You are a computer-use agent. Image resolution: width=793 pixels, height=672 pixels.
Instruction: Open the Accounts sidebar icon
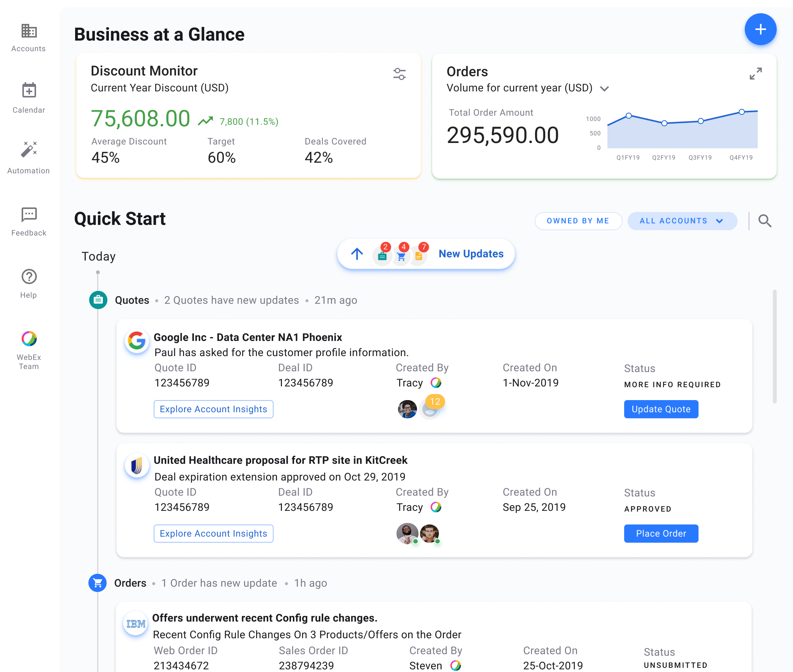(x=28, y=31)
